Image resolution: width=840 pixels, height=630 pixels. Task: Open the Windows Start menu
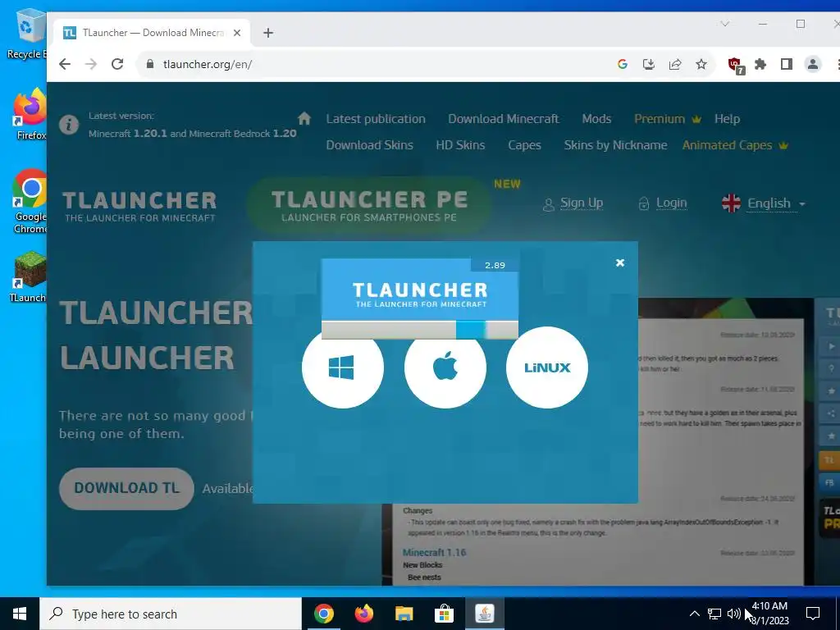coord(20,614)
